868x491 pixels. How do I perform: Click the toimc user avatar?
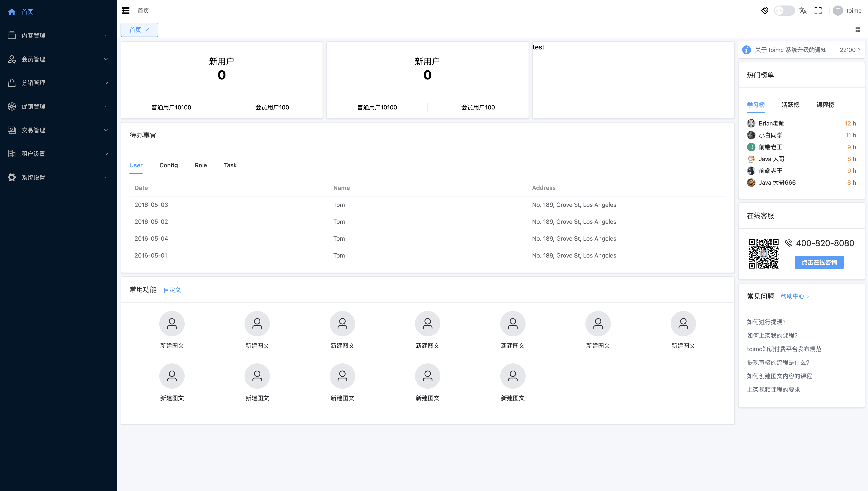838,10
